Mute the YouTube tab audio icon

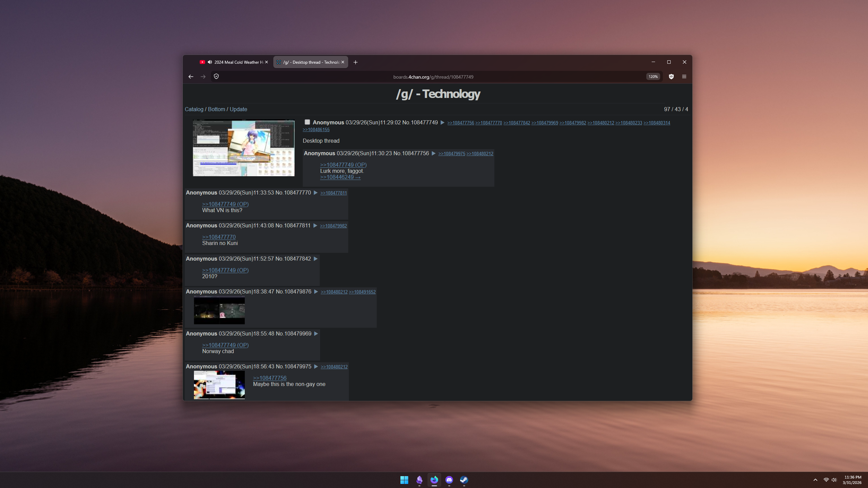[x=210, y=62]
